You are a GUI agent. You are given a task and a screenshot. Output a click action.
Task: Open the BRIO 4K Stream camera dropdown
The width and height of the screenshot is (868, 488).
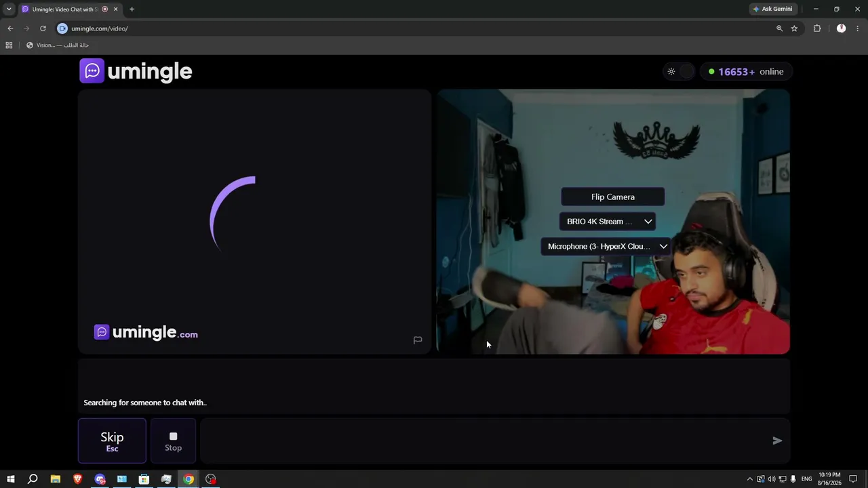(x=608, y=222)
